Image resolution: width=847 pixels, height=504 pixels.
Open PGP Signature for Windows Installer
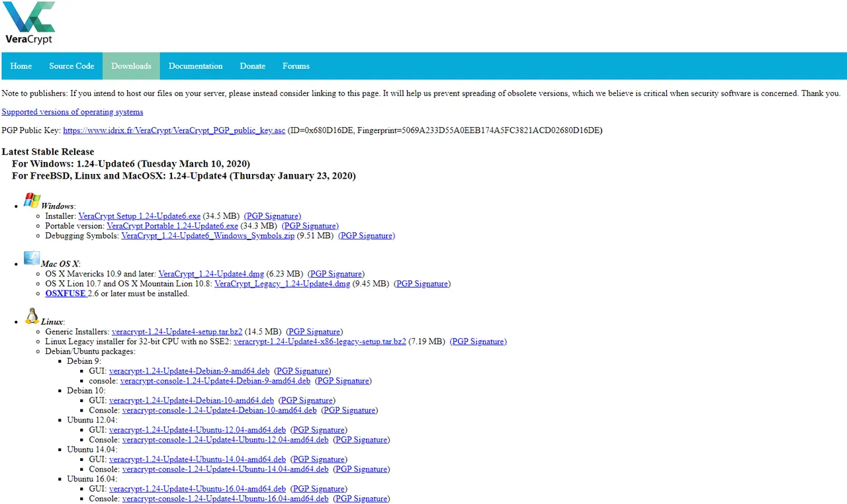coord(273,216)
